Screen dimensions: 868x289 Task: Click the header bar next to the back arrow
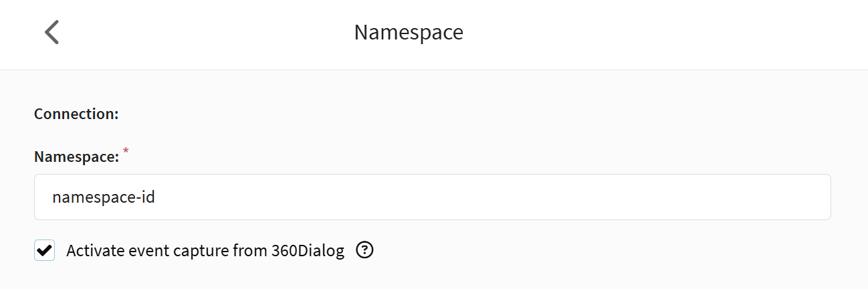tap(201, 33)
